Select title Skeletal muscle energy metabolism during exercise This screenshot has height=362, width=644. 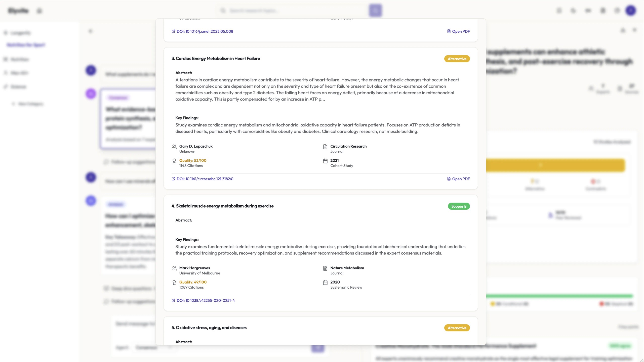click(x=222, y=206)
